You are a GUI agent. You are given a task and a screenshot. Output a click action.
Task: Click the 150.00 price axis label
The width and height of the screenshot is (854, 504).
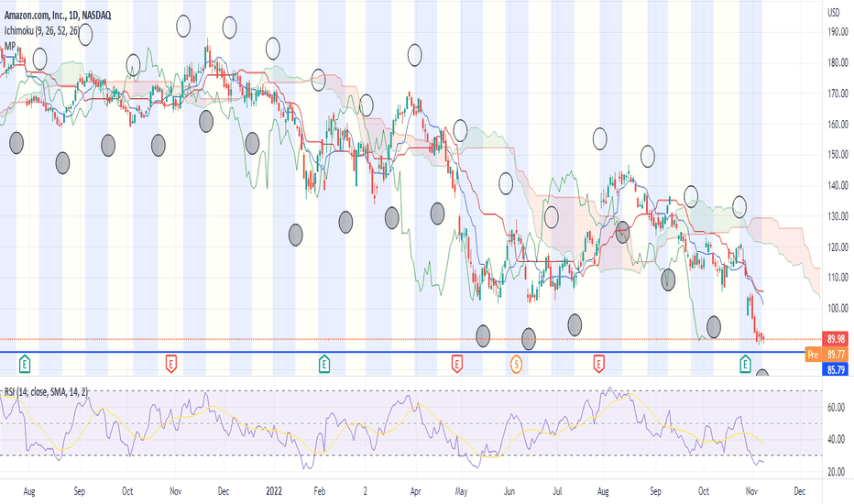point(838,155)
